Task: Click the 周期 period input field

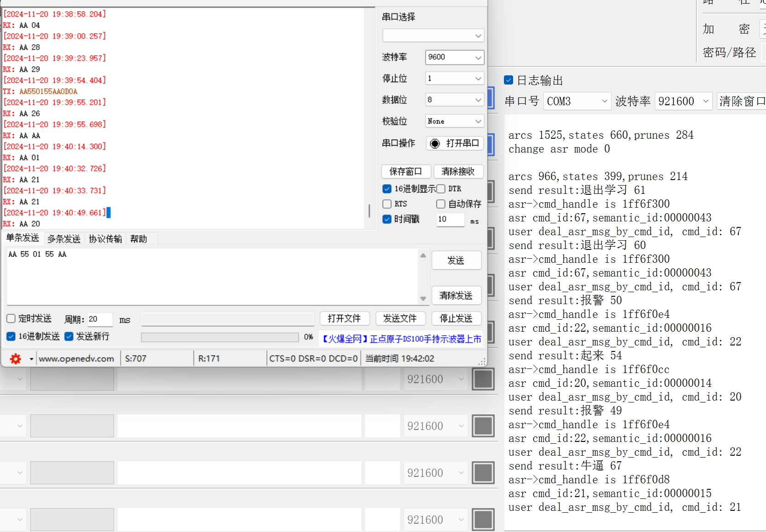Action: pyautogui.click(x=100, y=319)
